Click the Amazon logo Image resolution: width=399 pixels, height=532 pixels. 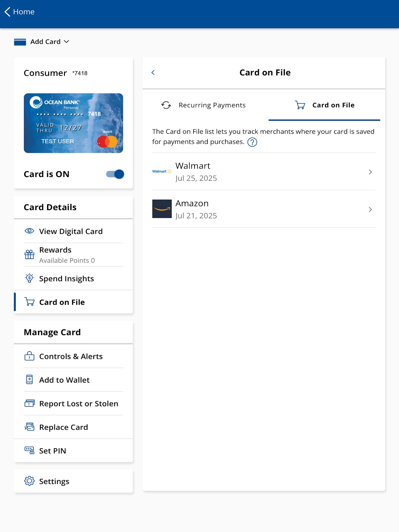tap(162, 209)
